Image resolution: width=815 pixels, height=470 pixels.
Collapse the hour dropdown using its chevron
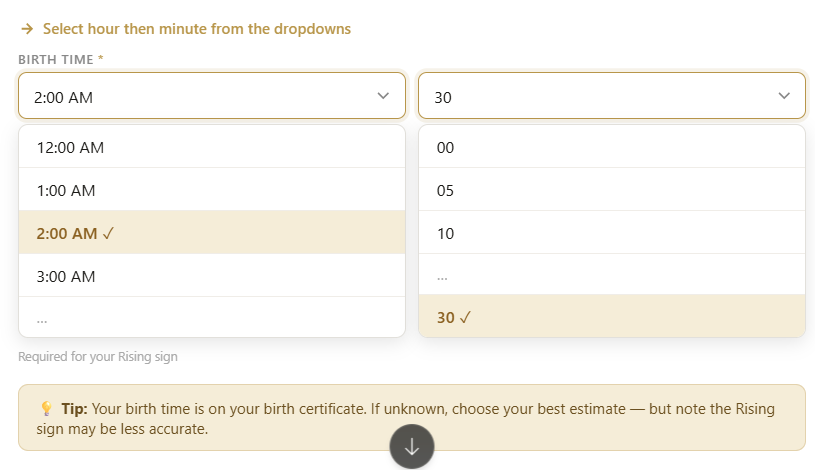click(383, 96)
